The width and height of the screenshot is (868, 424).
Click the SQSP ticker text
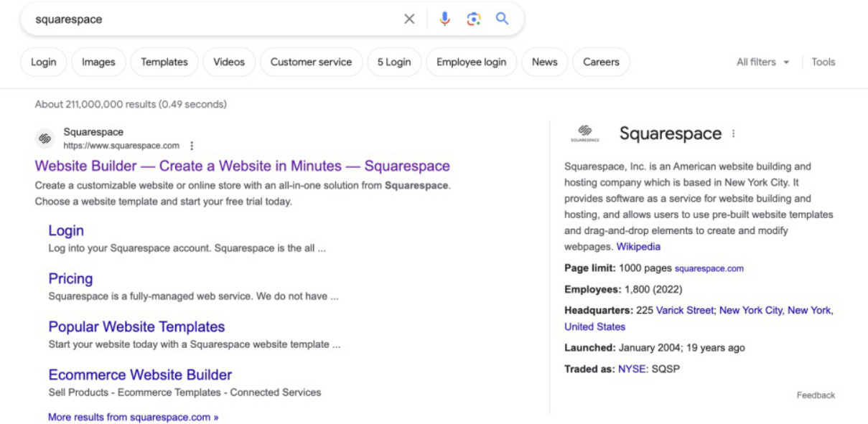pos(666,369)
